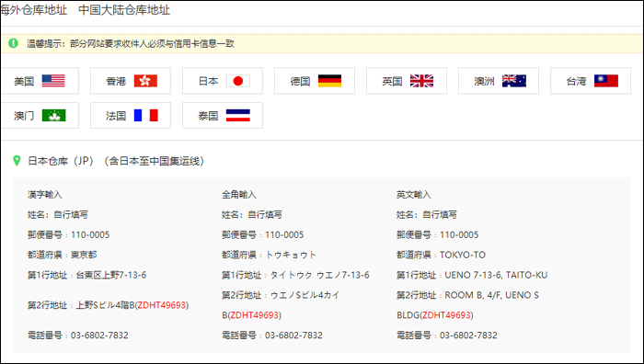Click the prefecture value TOKYO-TO
Image resolution: width=644 pixels, height=364 pixels.
tap(463, 255)
